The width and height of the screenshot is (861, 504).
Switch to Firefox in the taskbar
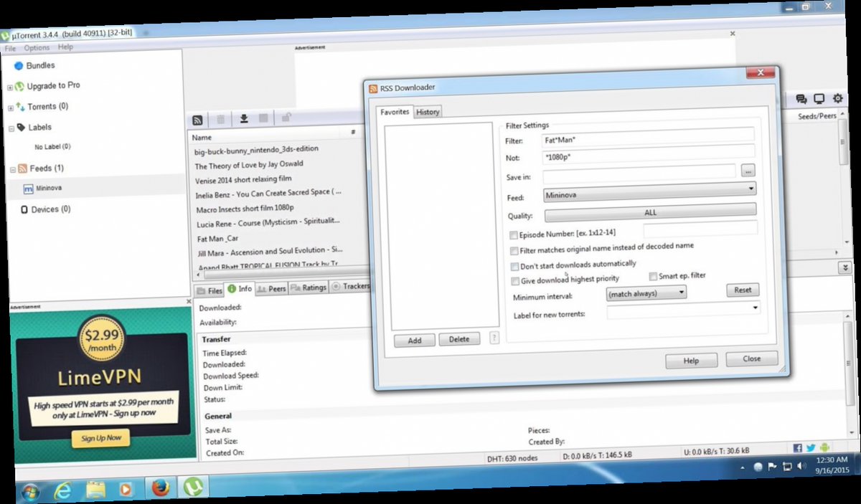[161, 488]
